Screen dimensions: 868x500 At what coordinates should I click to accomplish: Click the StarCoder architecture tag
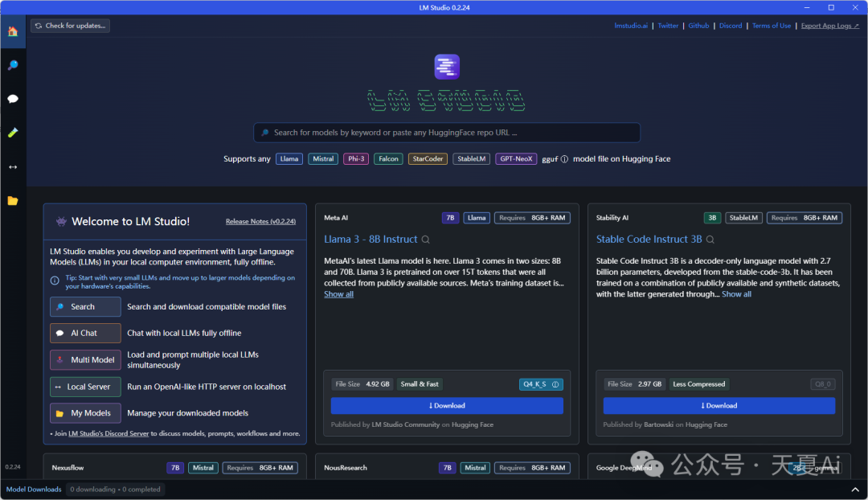428,159
